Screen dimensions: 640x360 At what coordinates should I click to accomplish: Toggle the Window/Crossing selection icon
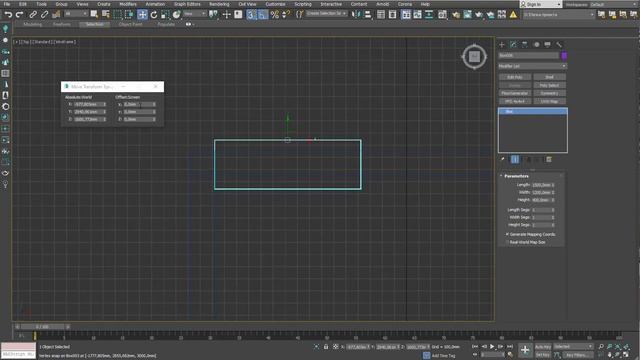click(129, 15)
